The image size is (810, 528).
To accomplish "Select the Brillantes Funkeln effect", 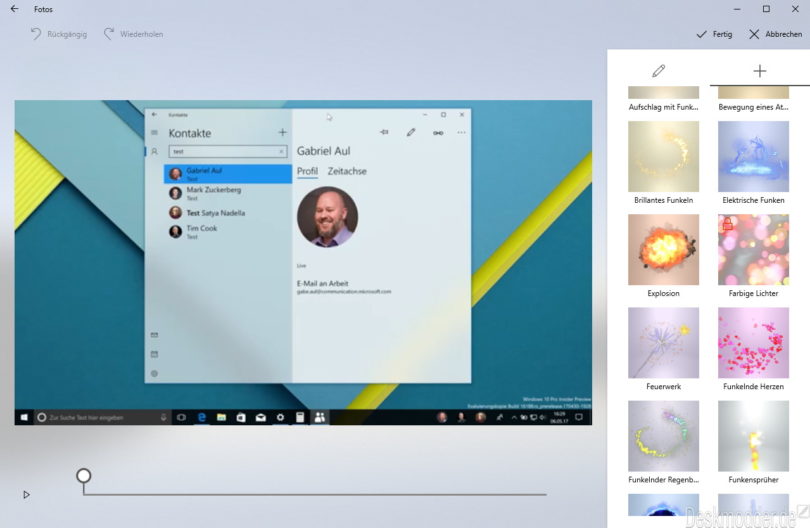I will pyautogui.click(x=663, y=157).
